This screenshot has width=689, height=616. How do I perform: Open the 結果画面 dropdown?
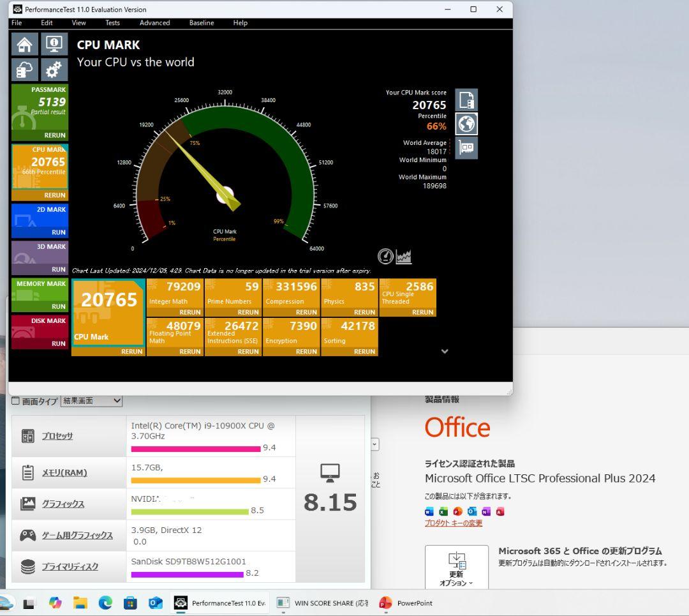(x=91, y=400)
